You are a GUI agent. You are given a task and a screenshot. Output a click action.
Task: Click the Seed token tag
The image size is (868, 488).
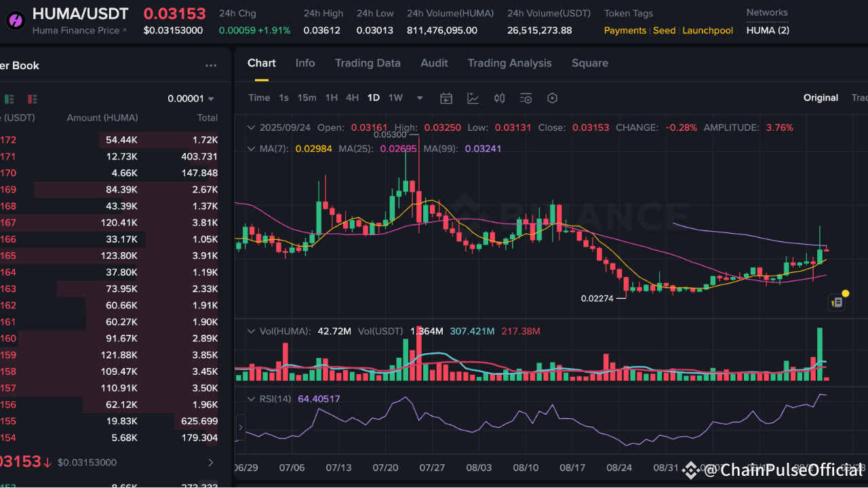[665, 30]
